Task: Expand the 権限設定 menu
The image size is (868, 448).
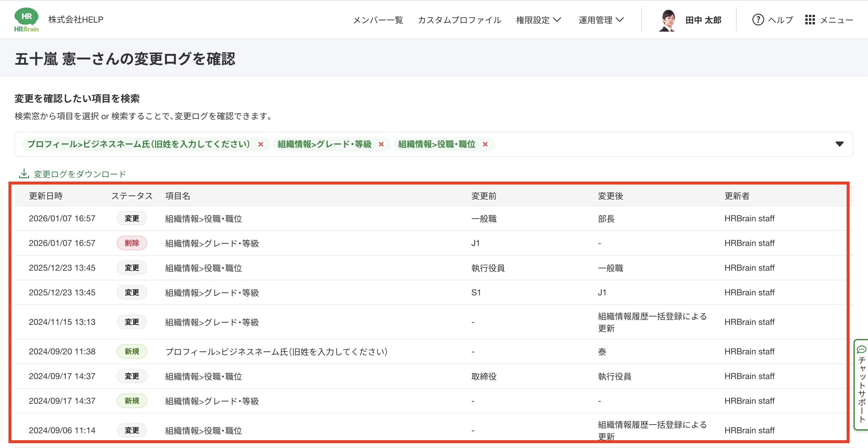Action: pos(539,20)
